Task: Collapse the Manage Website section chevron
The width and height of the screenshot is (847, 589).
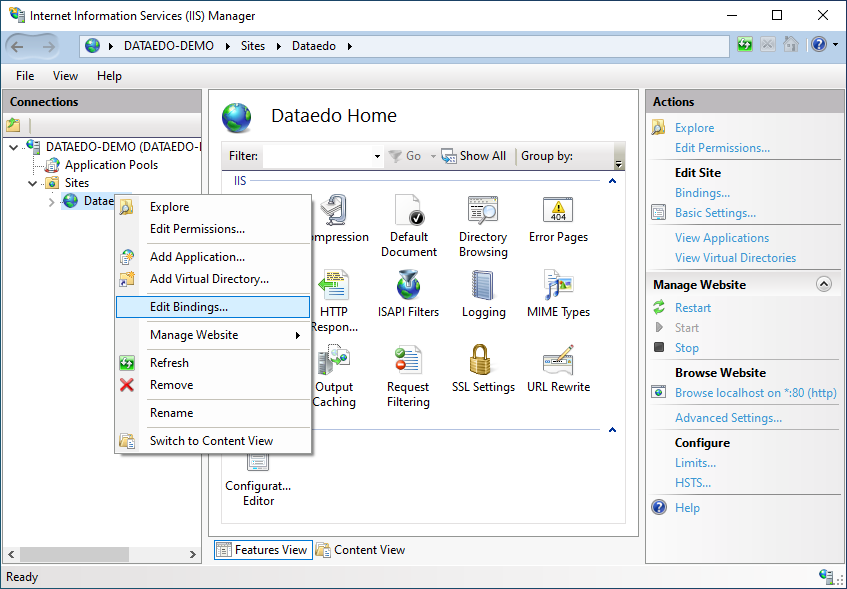Action: (x=824, y=285)
